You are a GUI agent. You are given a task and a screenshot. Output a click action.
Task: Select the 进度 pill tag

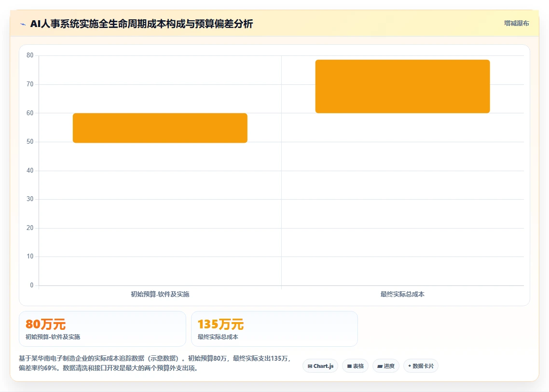click(386, 366)
